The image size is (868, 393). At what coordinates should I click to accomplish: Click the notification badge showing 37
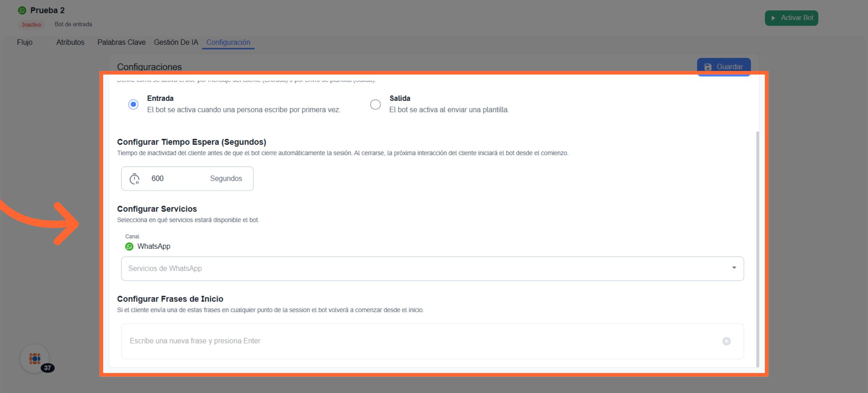pyautogui.click(x=48, y=368)
